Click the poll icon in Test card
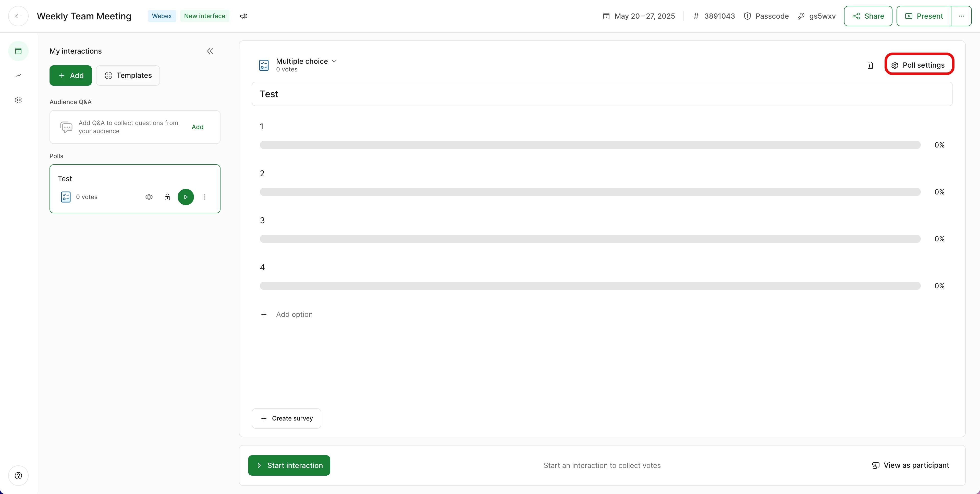 [x=66, y=197]
